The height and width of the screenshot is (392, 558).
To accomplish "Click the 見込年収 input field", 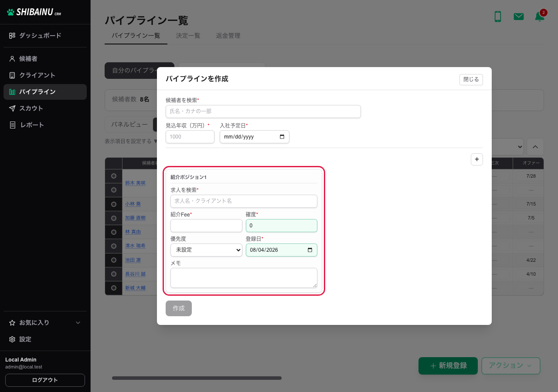I will tap(190, 137).
